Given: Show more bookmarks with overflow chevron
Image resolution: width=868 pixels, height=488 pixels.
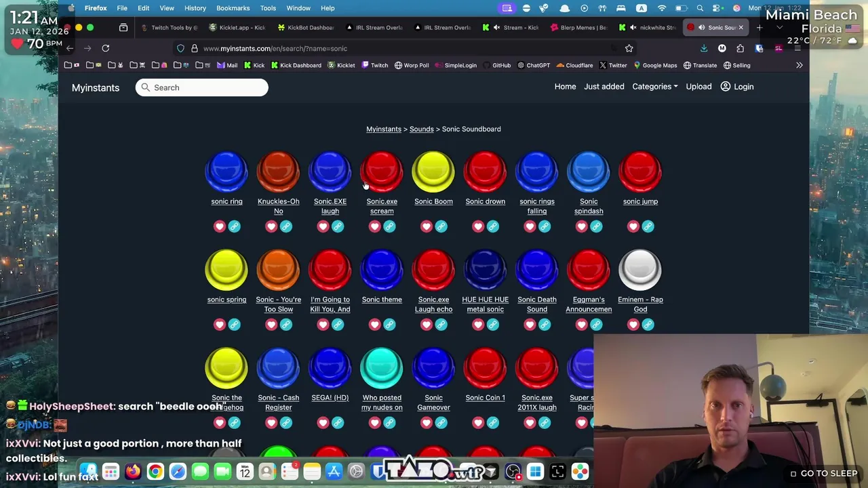Looking at the screenshot, I should click(x=799, y=65).
